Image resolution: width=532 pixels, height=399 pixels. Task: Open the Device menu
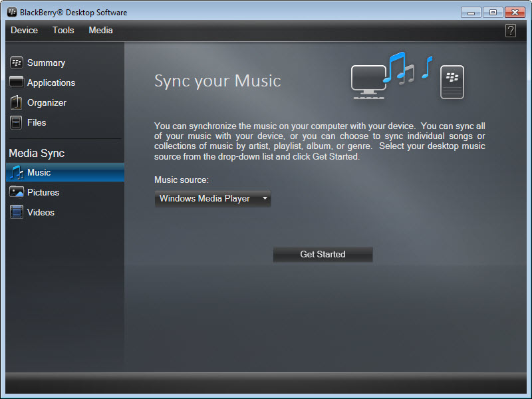click(24, 30)
